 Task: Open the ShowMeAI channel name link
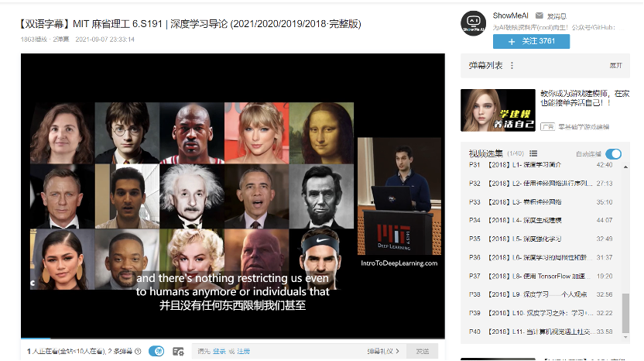pos(511,15)
